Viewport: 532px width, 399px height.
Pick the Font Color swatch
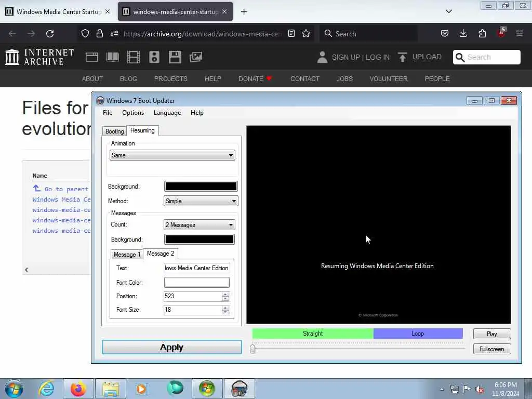[197, 282]
